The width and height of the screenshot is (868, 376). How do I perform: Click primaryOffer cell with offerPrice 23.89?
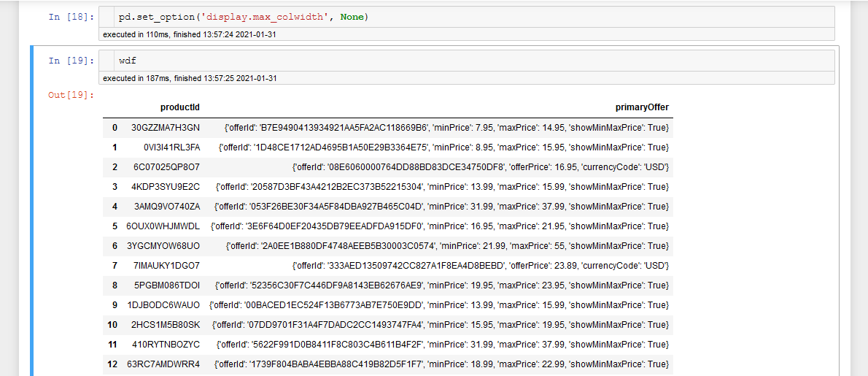pyautogui.click(x=481, y=265)
